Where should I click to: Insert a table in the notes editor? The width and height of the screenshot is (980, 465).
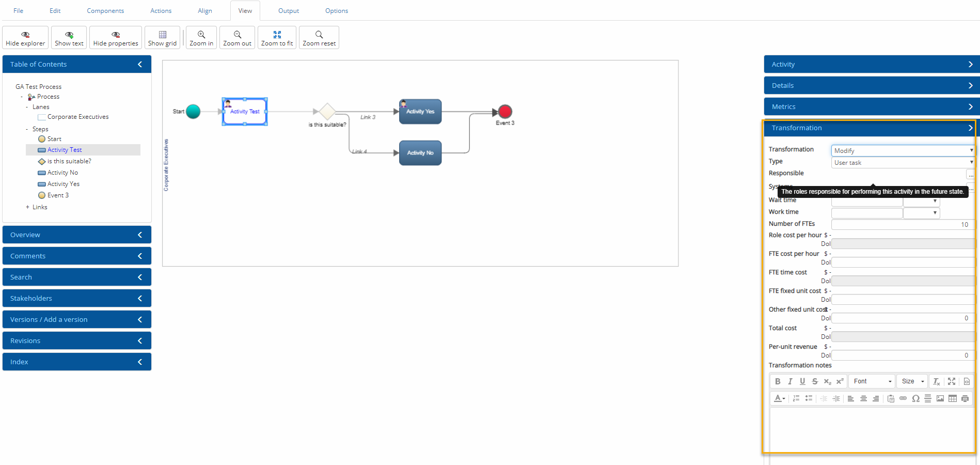tap(953, 398)
